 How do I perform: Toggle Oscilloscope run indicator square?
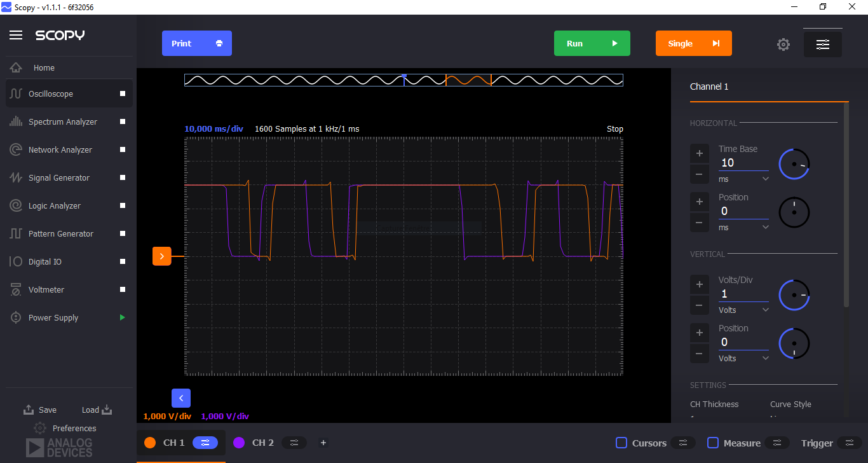(x=123, y=93)
